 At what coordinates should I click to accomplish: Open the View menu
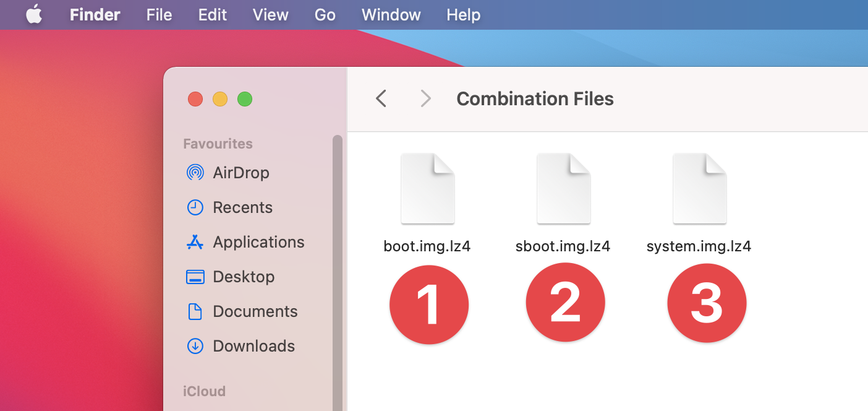click(x=271, y=15)
